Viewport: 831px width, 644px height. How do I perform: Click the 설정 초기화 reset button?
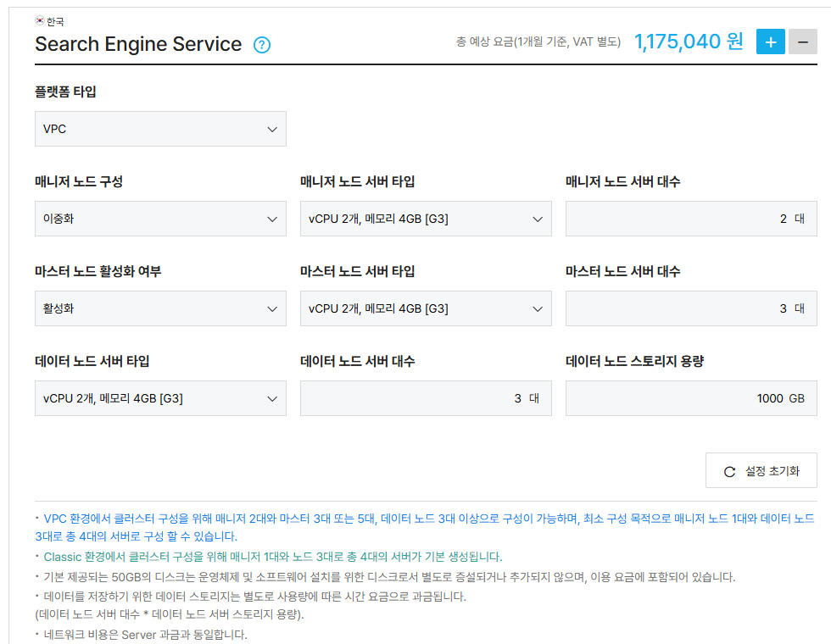(x=761, y=470)
